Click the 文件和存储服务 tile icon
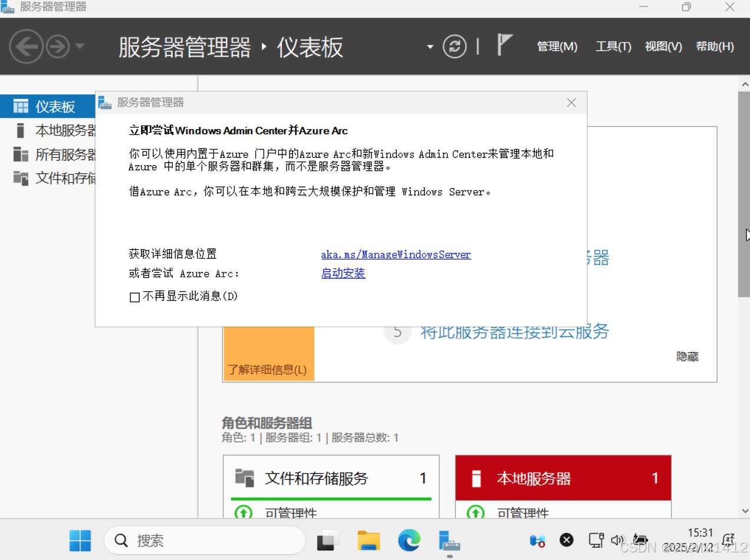The height and width of the screenshot is (560, 750). click(x=244, y=477)
